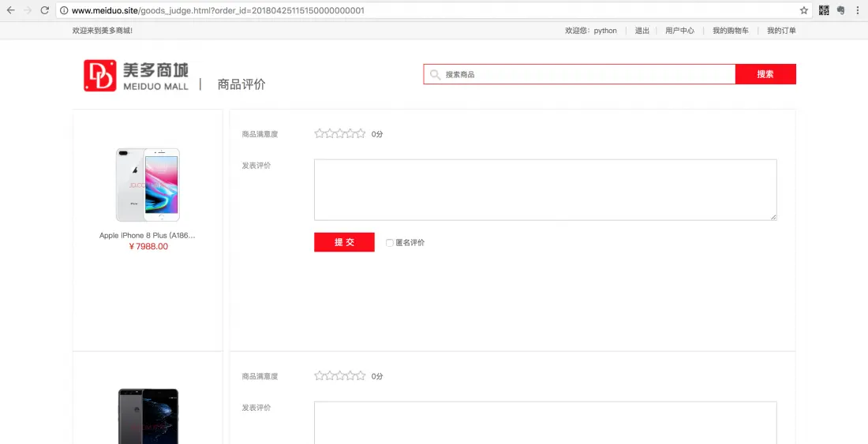Click the second product review text area

click(545, 423)
